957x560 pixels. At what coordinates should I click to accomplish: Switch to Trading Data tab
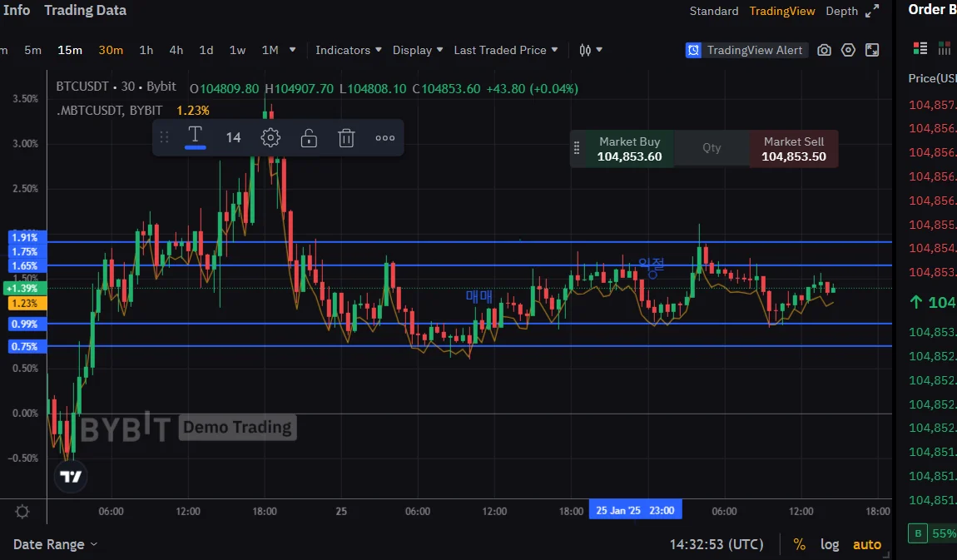coord(86,10)
